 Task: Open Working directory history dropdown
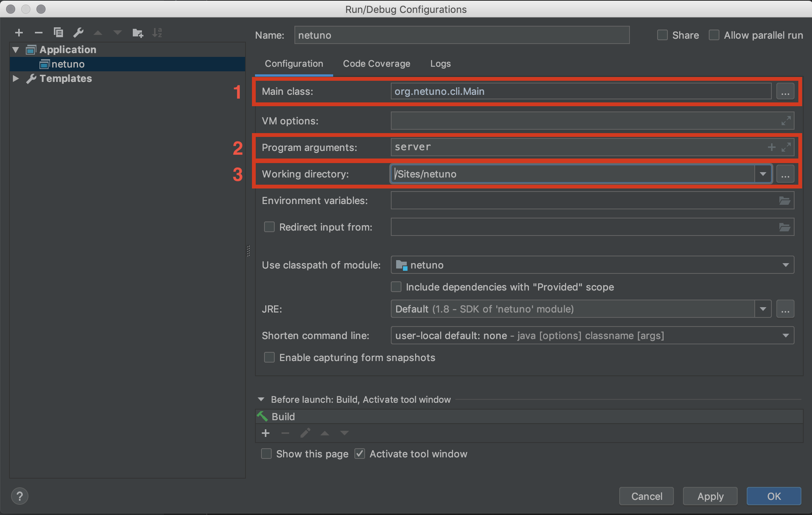[763, 174]
